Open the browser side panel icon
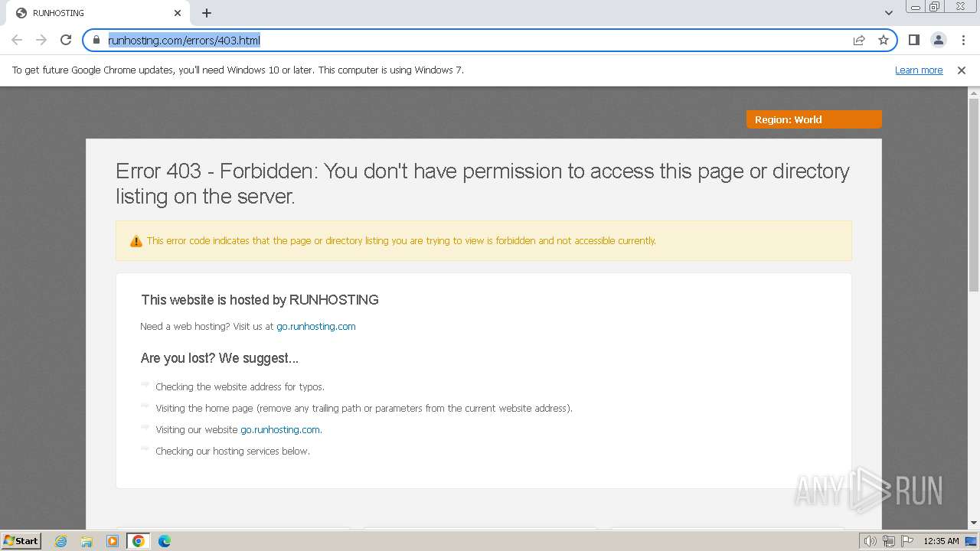This screenshot has height=551, width=980. [913, 40]
